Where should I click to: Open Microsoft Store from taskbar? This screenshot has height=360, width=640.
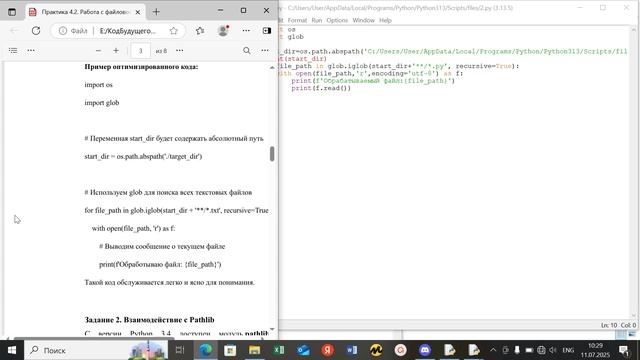230,350
